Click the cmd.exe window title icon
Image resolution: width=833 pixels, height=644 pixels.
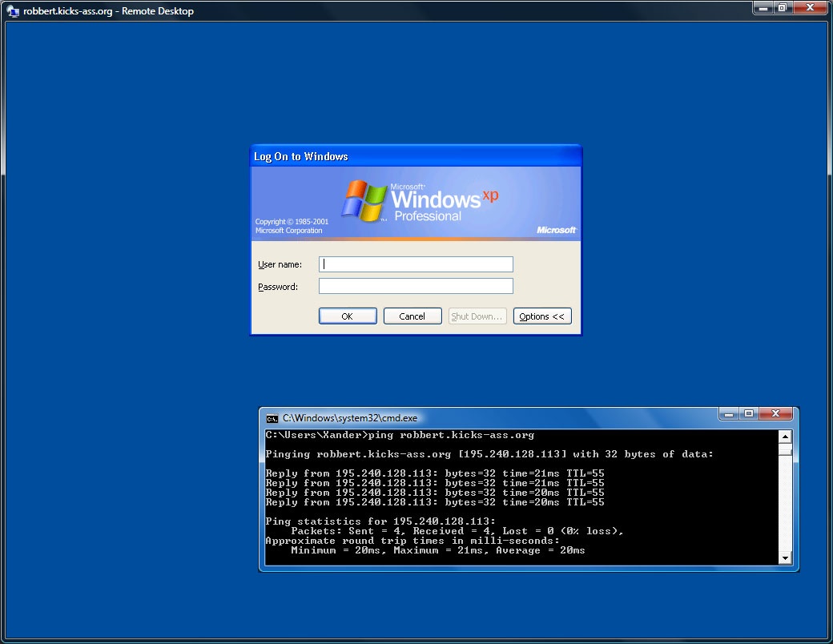coord(272,418)
